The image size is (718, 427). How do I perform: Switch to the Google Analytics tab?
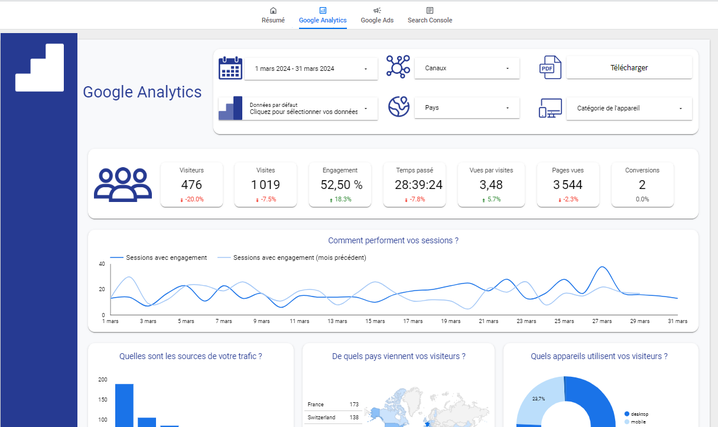(322, 15)
